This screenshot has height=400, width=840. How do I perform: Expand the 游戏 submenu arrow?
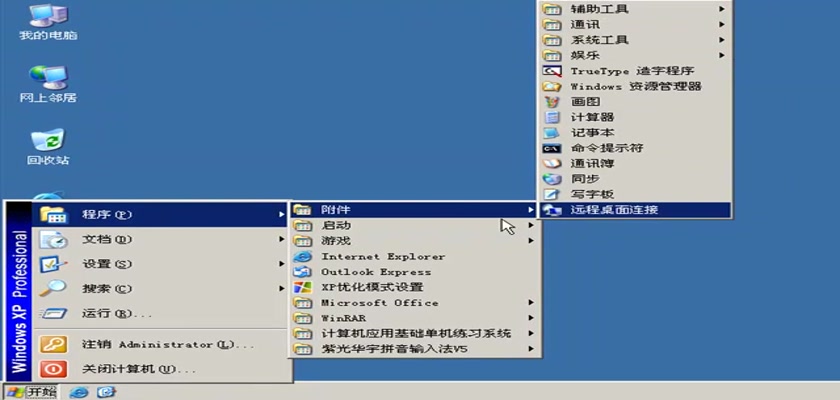tap(530, 240)
